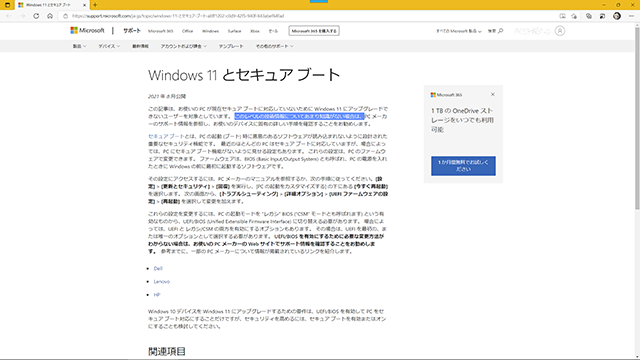Expand the all Microsoft products dropdown

click(x=458, y=31)
